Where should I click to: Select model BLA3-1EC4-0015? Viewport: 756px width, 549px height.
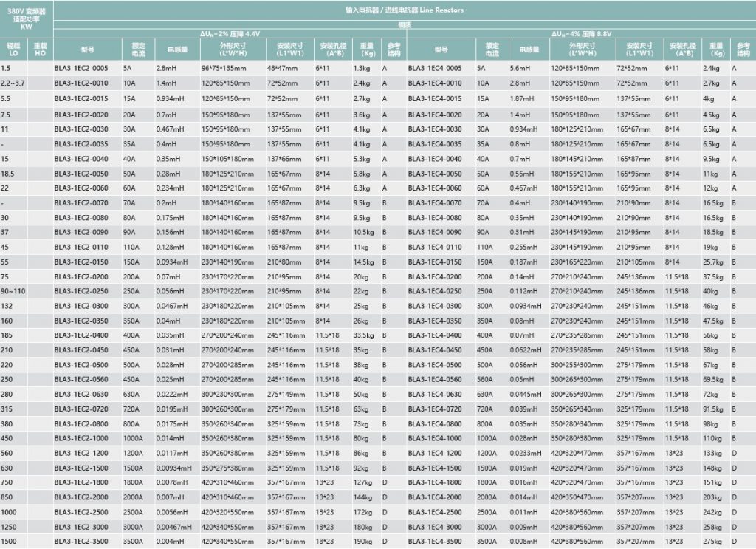(x=434, y=99)
